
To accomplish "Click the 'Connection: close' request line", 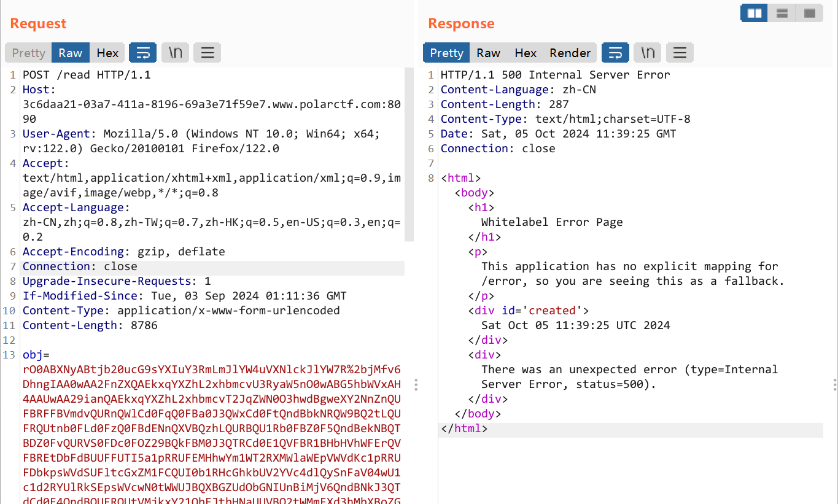I will (80, 266).
